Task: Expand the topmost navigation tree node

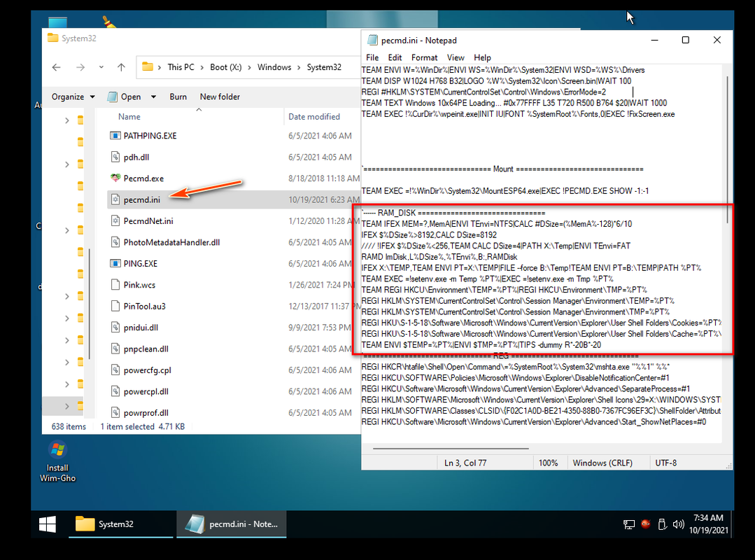Action: pyautogui.click(x=67, y=120)
